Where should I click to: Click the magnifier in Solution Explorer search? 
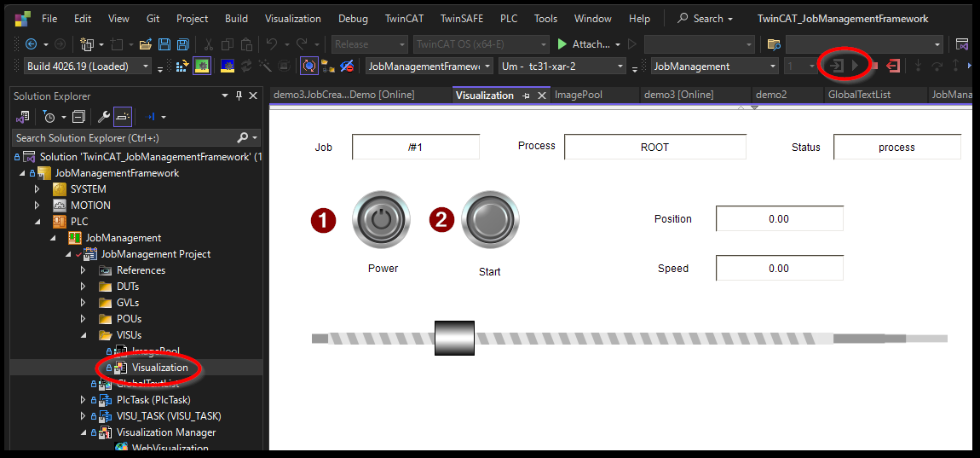(243, 137)
